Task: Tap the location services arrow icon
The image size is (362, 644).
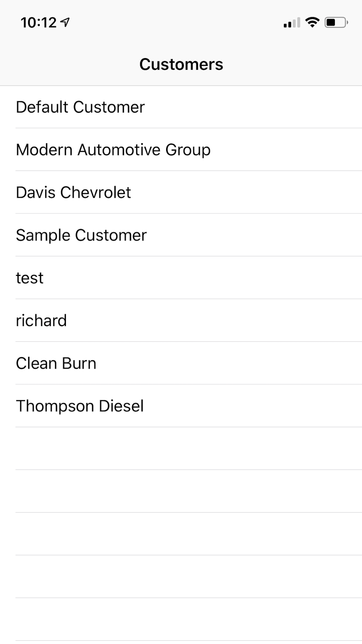Action: click(x=65, y=22)
